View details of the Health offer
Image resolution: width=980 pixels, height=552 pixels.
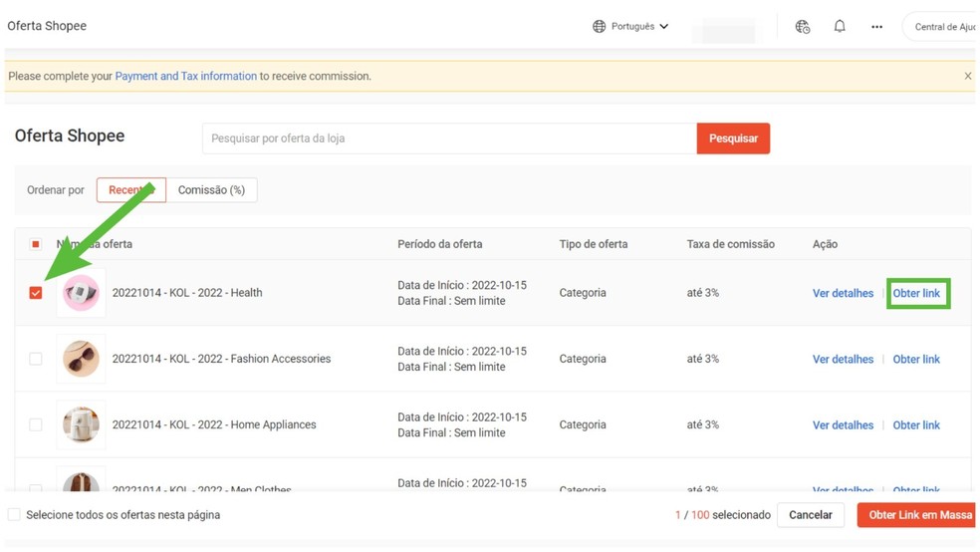coord(843,293)
